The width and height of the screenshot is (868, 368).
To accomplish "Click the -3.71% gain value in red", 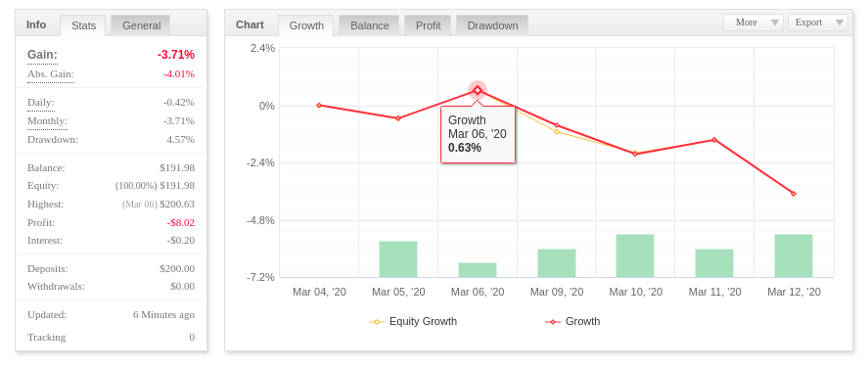I will (x=176, y=55).
